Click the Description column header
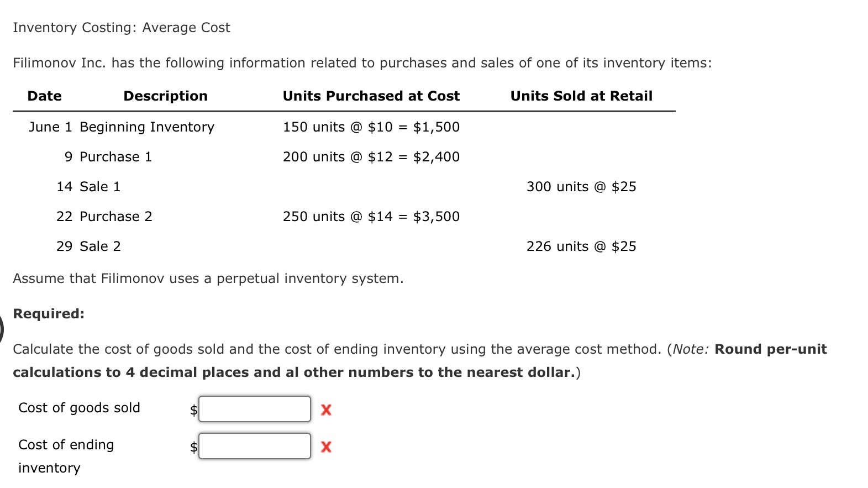868x488 pixels. [x=165, y=96]
